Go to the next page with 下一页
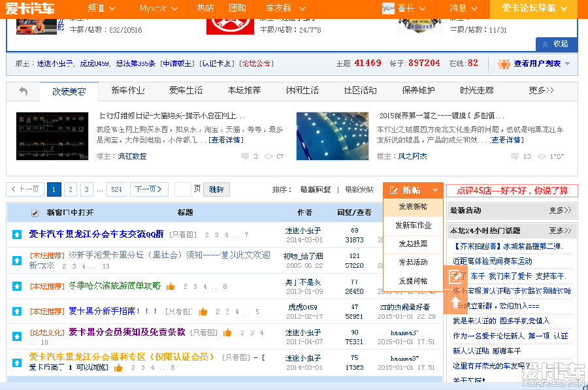Screen dimensions: 588x390 [x=149, y=189]
